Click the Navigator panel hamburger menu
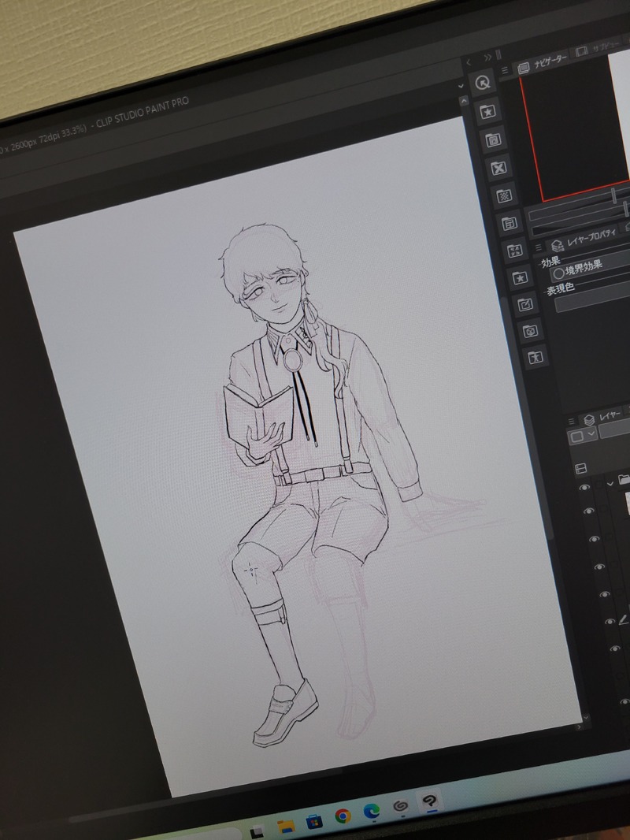Screen dimensions: 630x840 tap(505, 70)
